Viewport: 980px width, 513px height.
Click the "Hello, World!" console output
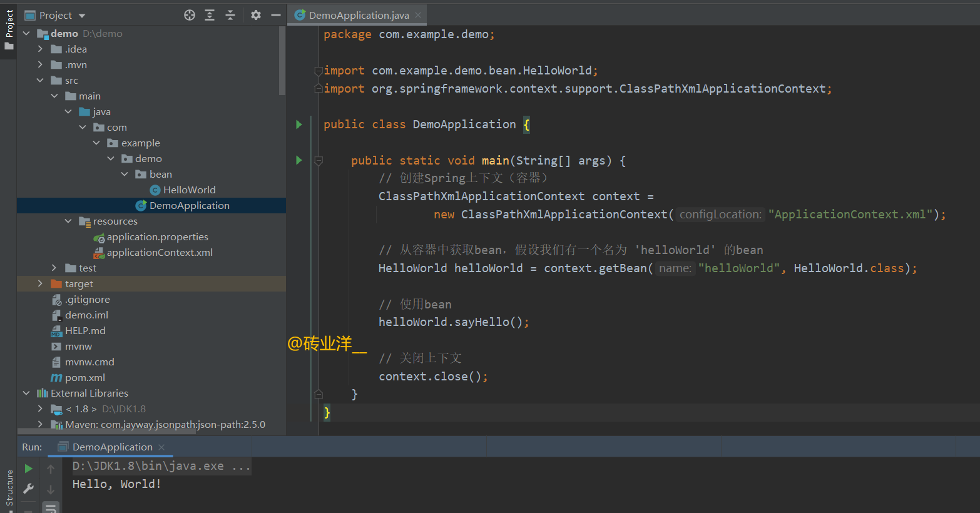[116, 484]
